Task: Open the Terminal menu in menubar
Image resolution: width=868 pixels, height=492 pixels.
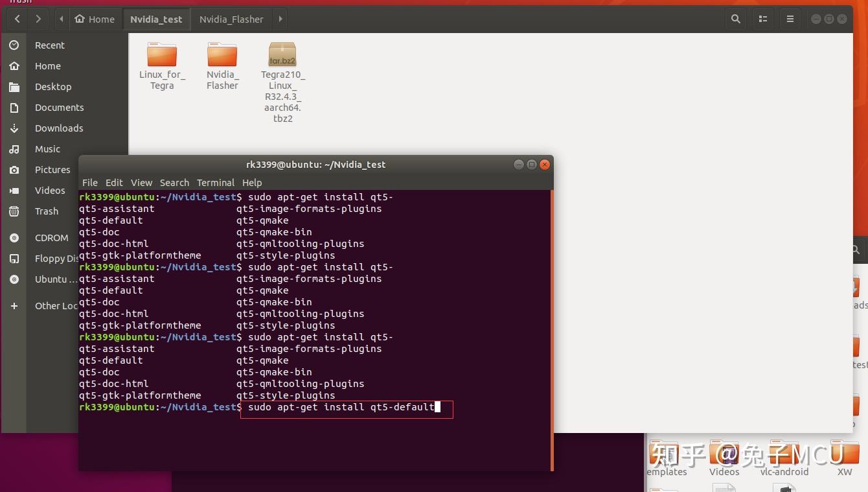Action: tap(216, 183)
